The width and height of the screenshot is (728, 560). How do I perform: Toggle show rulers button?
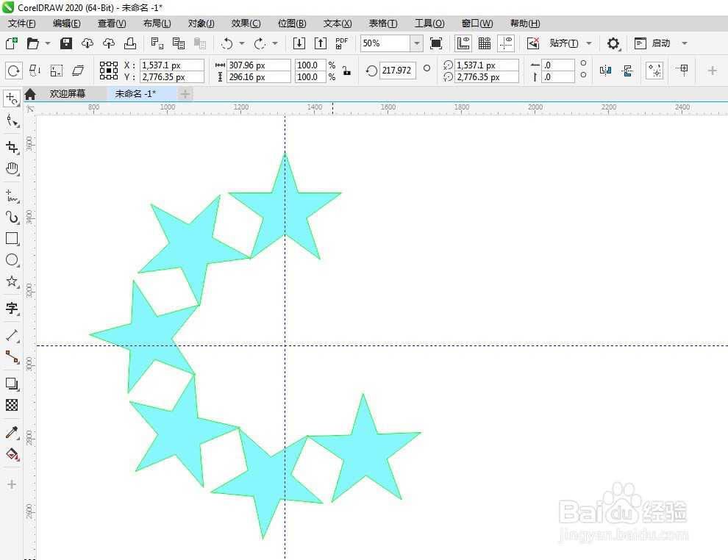[463, 43]
